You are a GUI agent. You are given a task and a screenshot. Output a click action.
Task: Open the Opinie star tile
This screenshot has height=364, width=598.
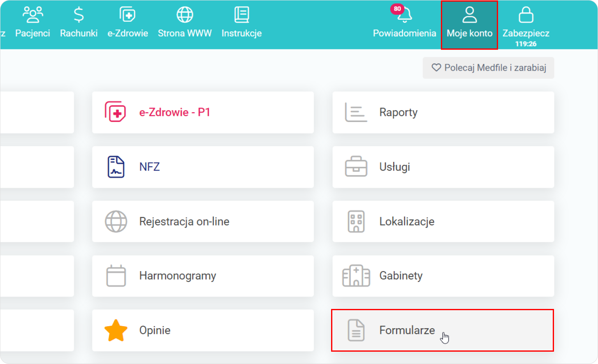point(203,330)
